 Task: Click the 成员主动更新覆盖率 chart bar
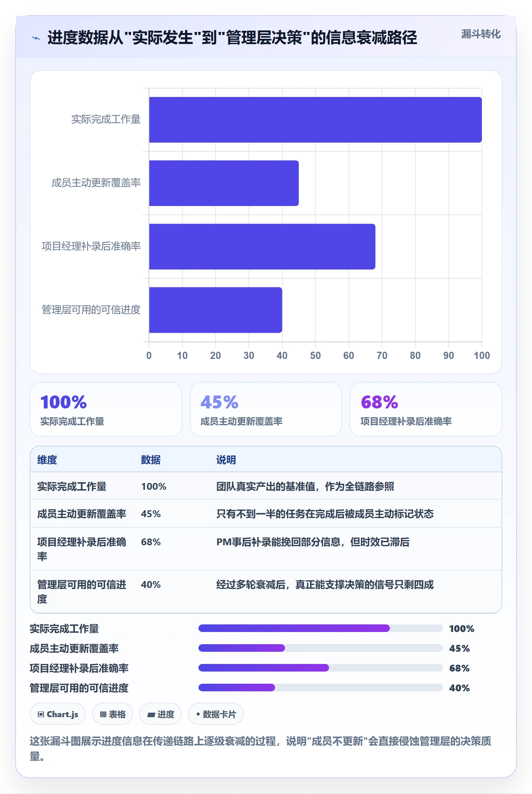[224, 183]
